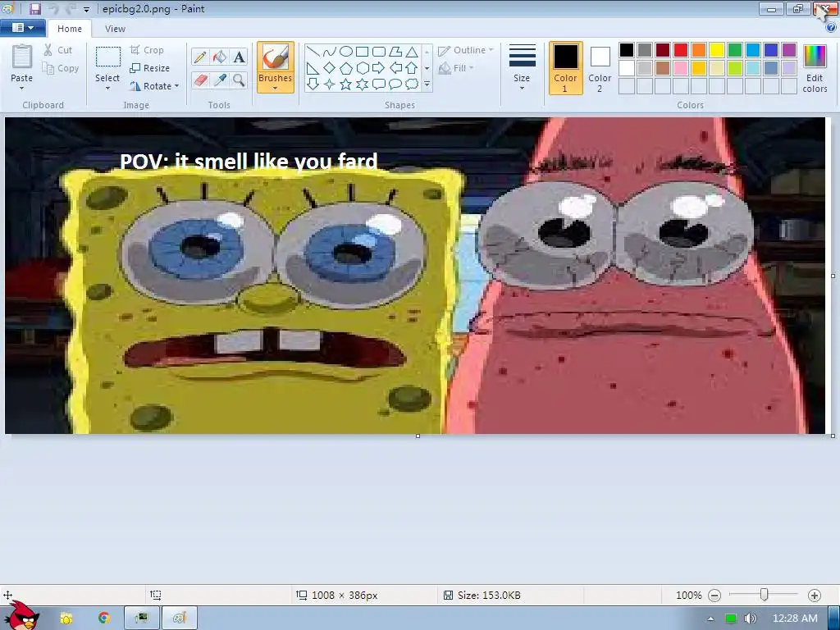The height and width of the screenshot is (630, 840).
Task: Activate Color 2 selector
Action: (x=600, y=68)
